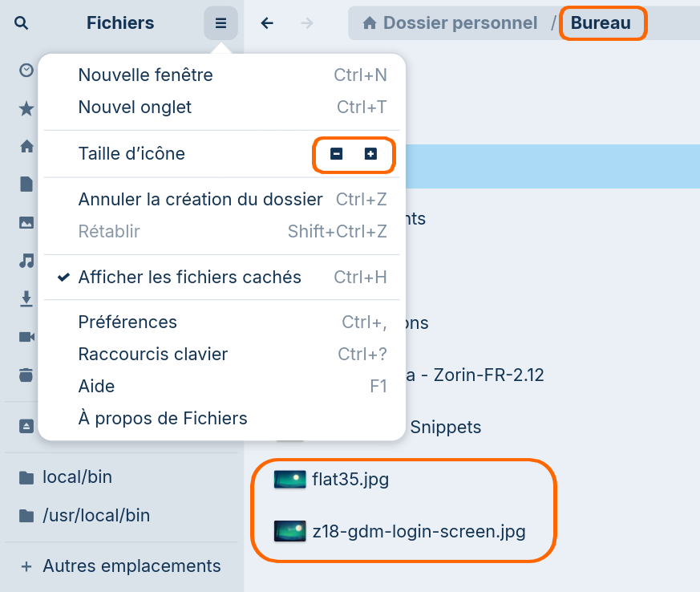Viewport: 700px width, 592px height.
Task: Select Nouvelle fenêtre from the menu
Action: (x=145, y=75)
